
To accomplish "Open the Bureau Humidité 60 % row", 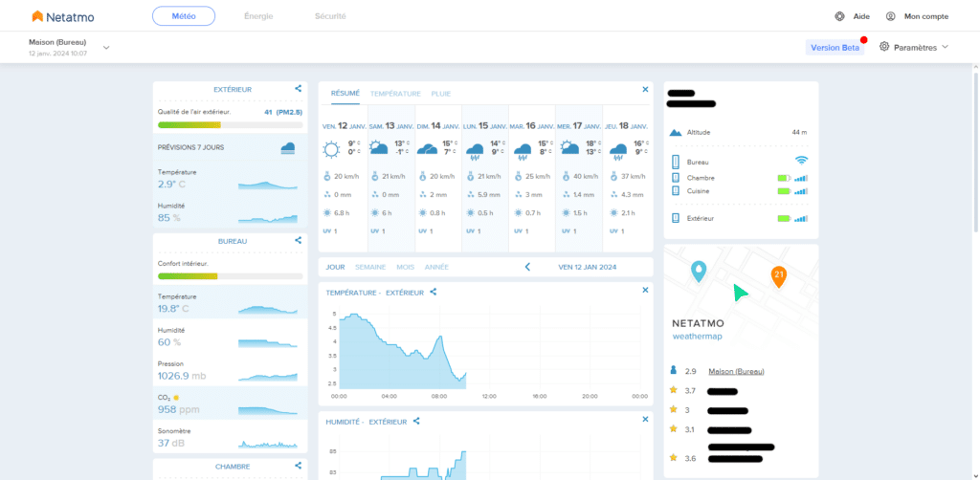I will coord(230,336).
